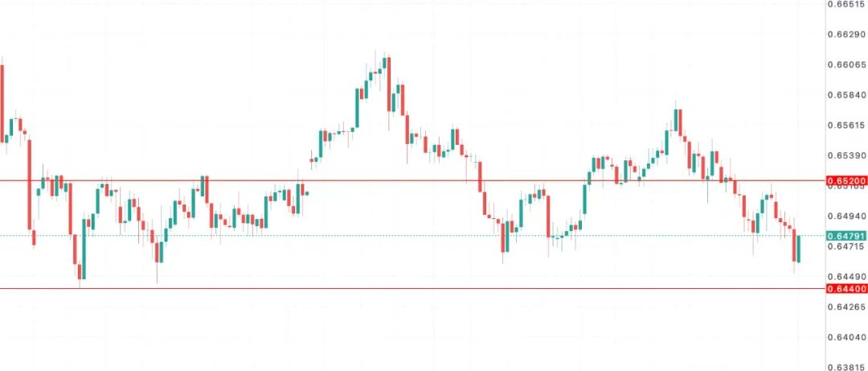
Task: Click the most recent green candle
Action: click(798, 249)
